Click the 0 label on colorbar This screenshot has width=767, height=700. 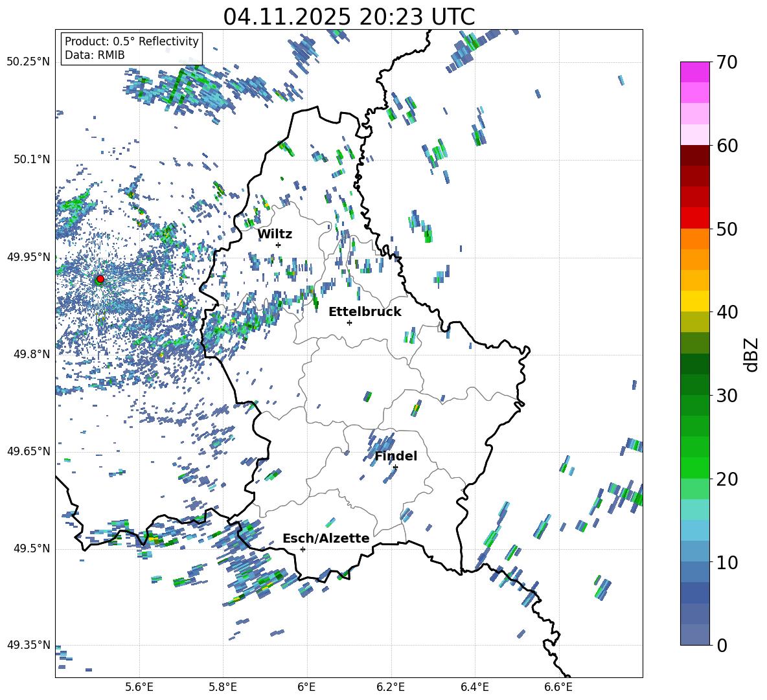tap(722, 645)
